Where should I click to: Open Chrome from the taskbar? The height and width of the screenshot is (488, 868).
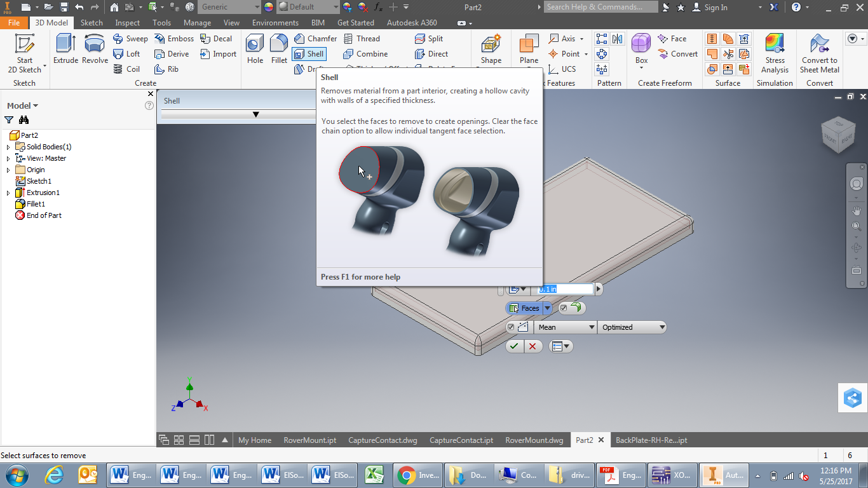417,475
